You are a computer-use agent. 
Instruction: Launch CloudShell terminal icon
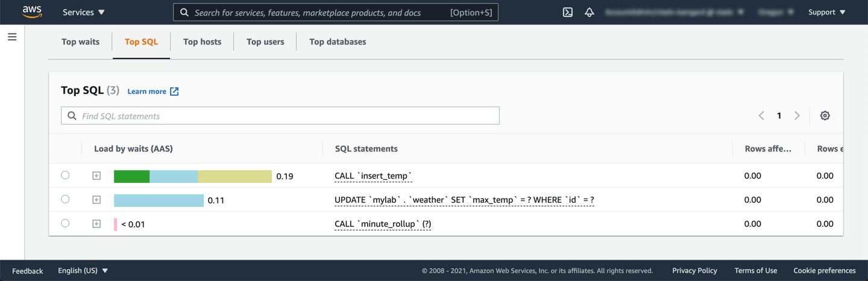pyautogui.click(x=567, y=12)
